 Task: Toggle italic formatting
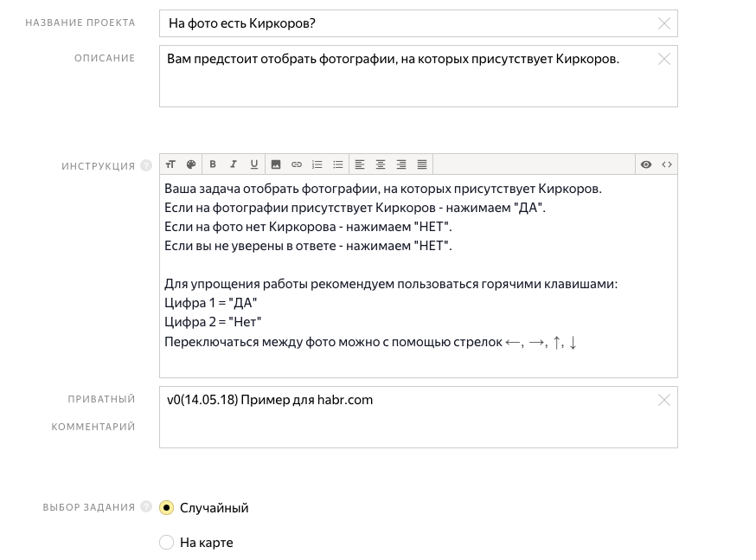[x=234, y=164]
